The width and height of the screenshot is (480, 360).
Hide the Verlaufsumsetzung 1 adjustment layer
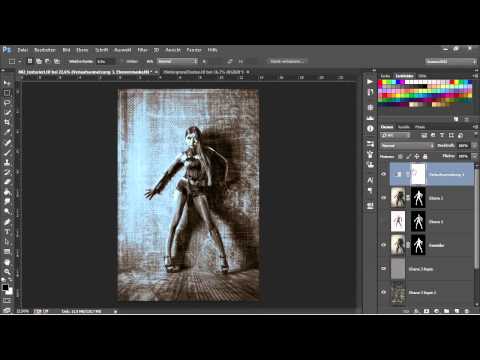[384, 174]
